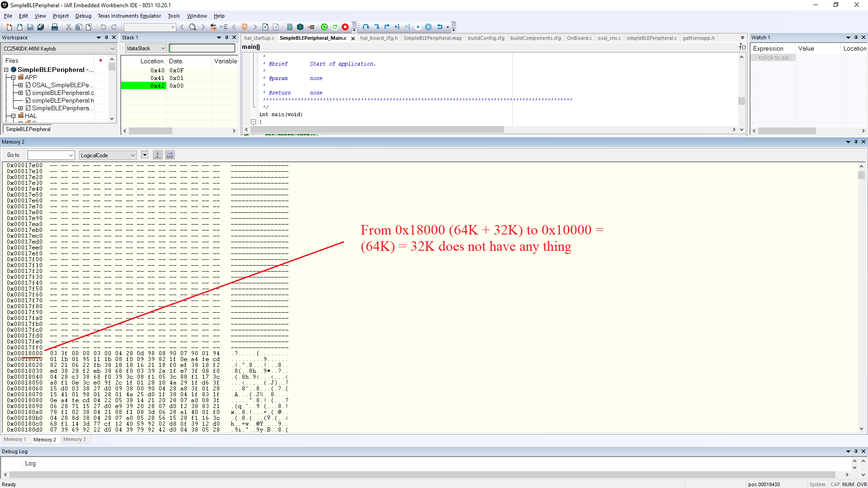Screen dimensions: 868x488
Task: Click the Go (run) debug icon
Action: pos(418,27)
